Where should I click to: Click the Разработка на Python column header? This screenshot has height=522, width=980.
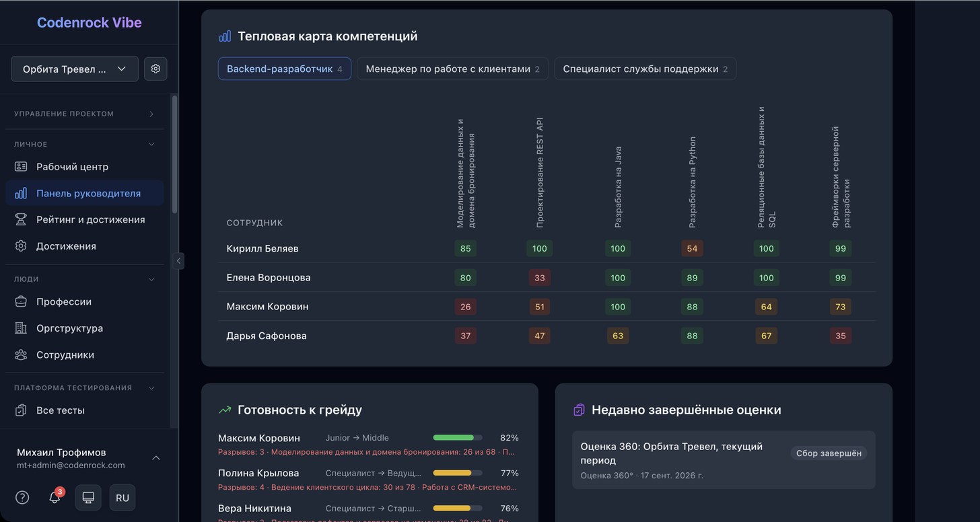pyautogui.click(x=692, y=182)
